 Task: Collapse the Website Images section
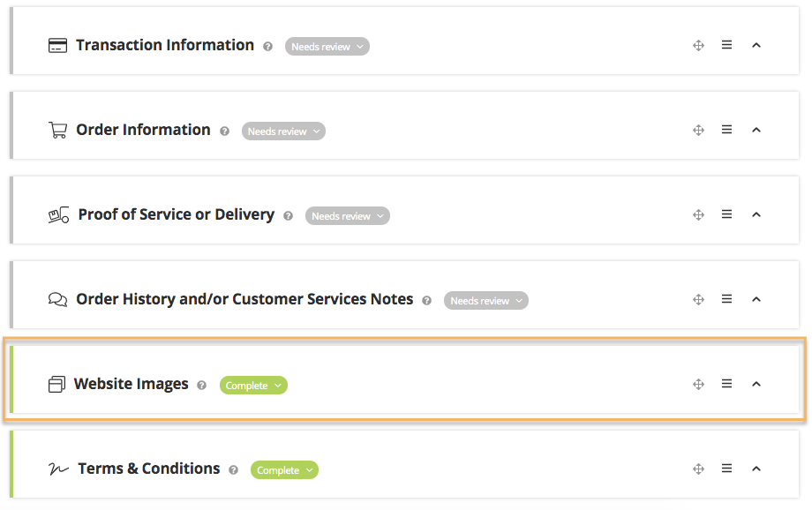tap(756, 384)
